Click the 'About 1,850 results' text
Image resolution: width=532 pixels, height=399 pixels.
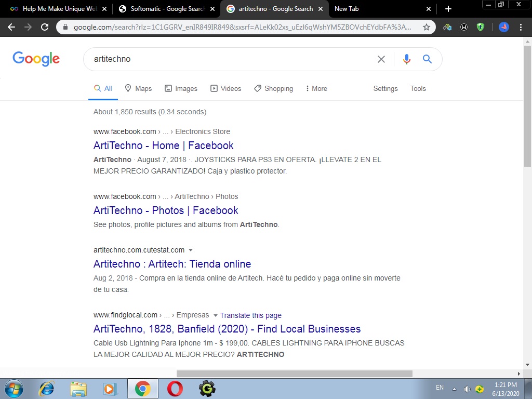[x=150, y=112]
